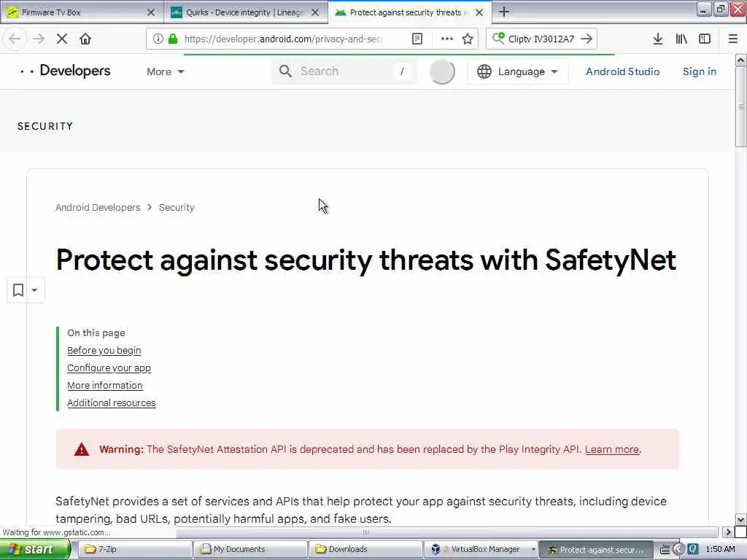Screen dimensions: 747x560
Task: Click the horizontal scrollbar right arrow
Action: pos(727,532)
